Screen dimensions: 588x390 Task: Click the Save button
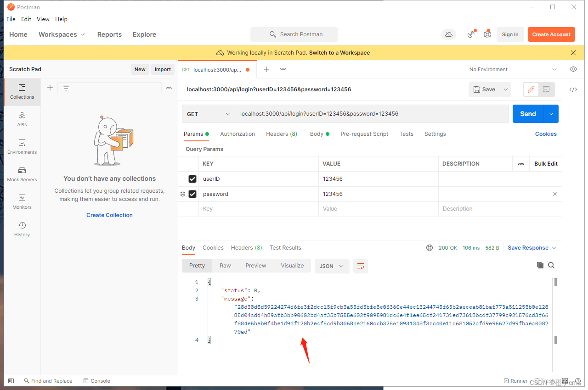(x=484, y=89)
